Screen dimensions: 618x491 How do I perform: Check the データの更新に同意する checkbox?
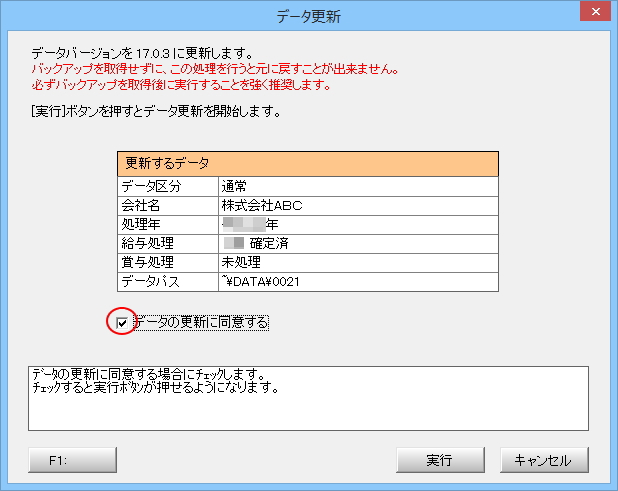tap(122, 323)
